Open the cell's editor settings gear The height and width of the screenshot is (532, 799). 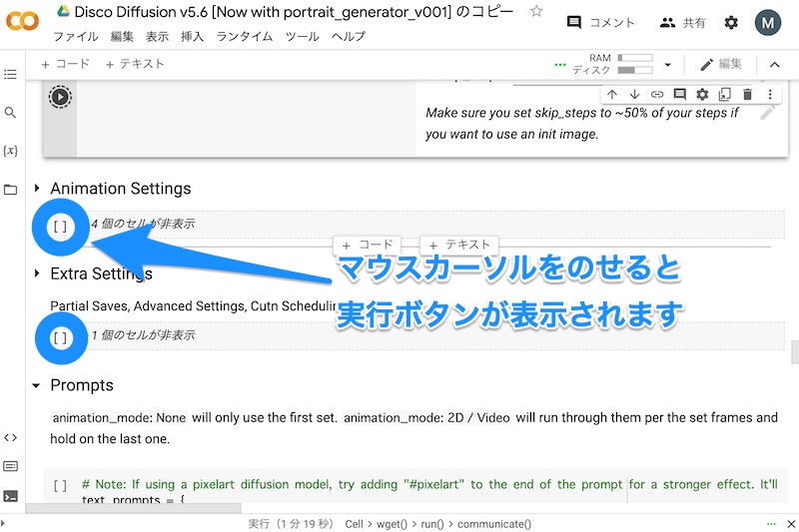pos(702,94)
